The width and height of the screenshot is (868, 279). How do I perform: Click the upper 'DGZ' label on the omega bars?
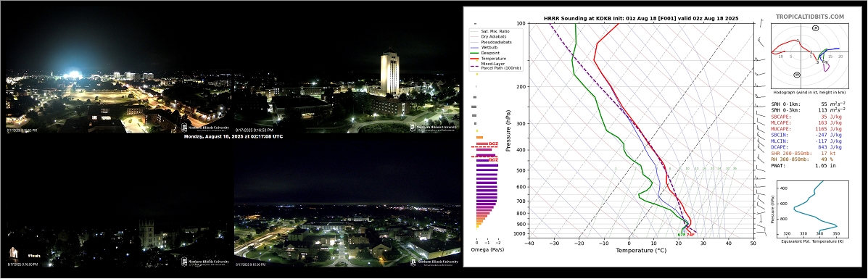494,144
